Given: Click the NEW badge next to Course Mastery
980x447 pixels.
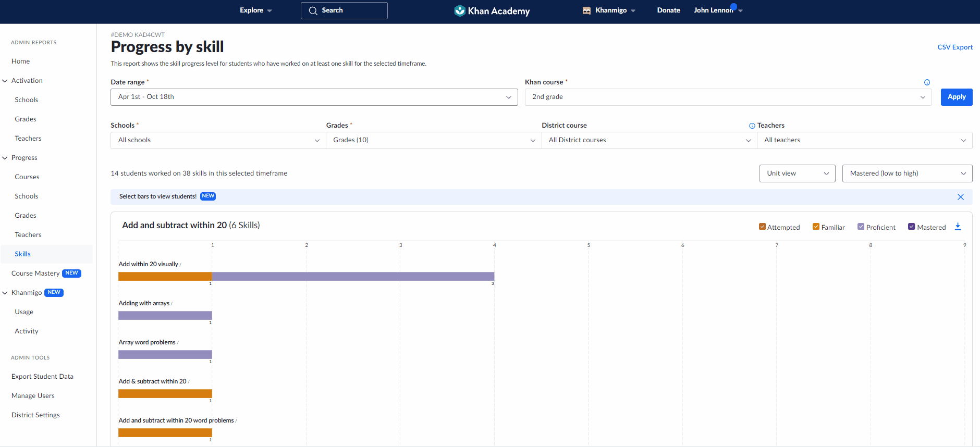Looking at the screenshot, I should tap(72, 273).
